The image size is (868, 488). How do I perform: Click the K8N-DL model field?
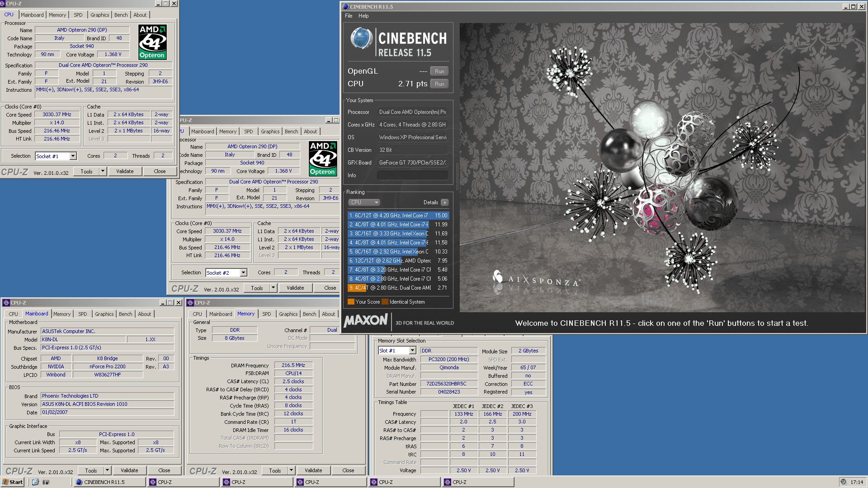83,339
